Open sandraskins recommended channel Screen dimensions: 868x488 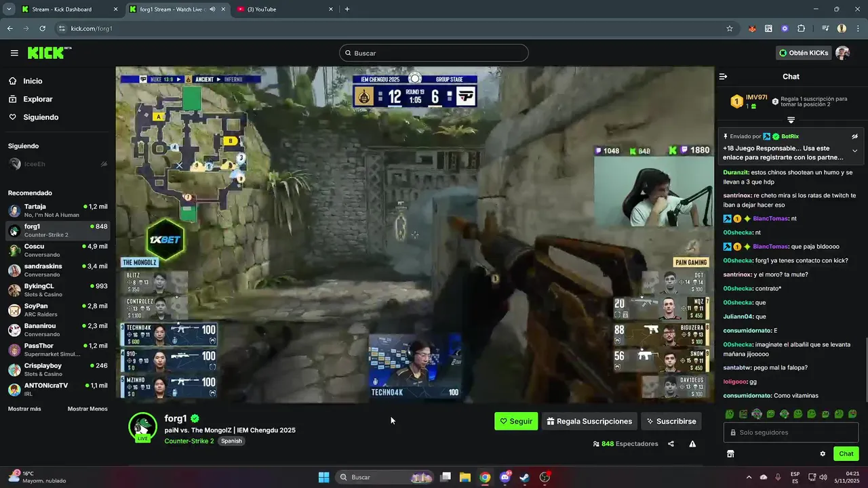pos(58,270)
